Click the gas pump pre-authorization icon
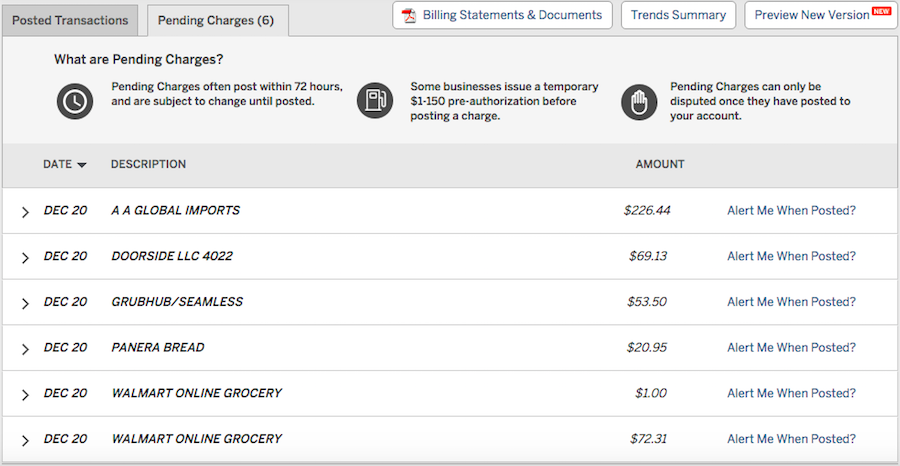 [x=375, y=100]
